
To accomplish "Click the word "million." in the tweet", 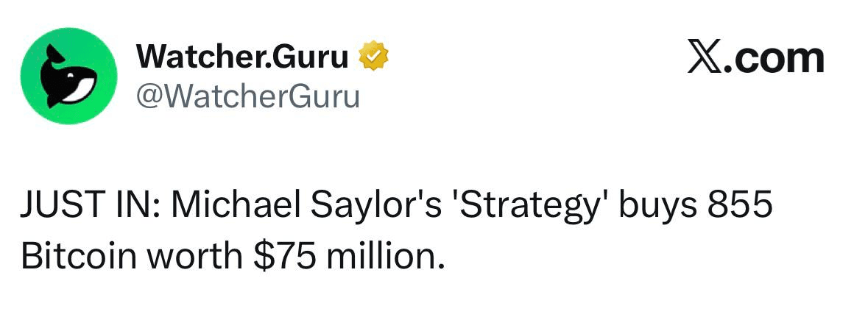I will (x=385, y=256).
